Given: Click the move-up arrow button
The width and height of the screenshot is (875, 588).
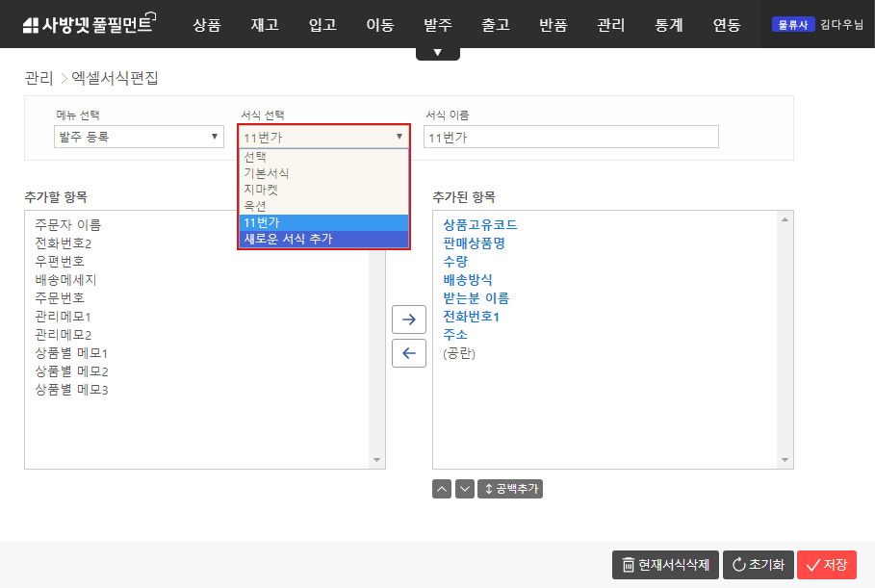Looking at the screenshot, I should 442,489.
